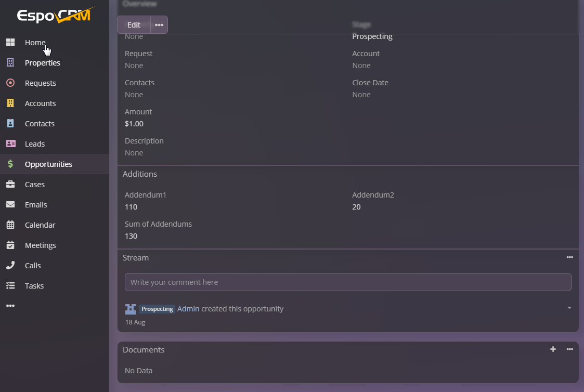Click the Stream panel heading
The image size is (584, 392).
point(136,258)
